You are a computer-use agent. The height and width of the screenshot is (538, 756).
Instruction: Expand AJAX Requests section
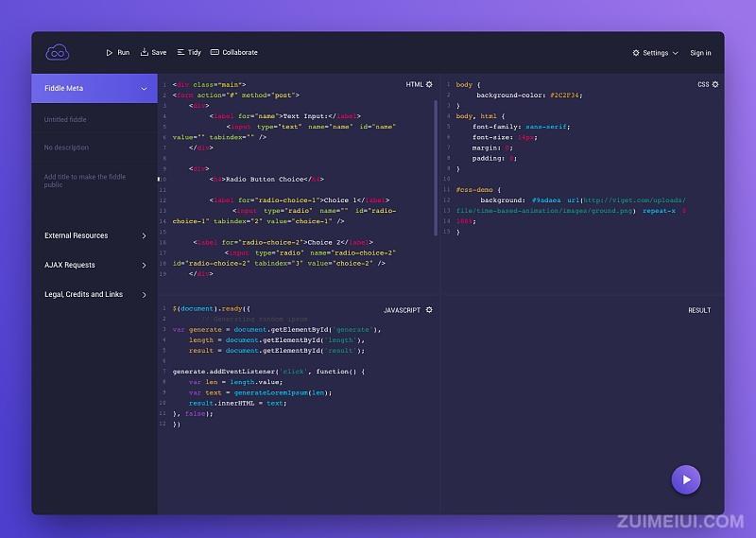click(x=144, y=266)
